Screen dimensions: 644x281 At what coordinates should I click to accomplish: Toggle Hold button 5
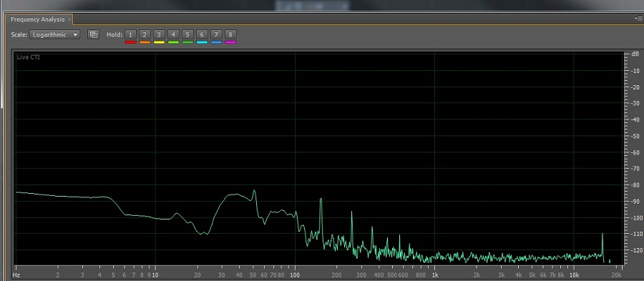[x=187, y=34]
